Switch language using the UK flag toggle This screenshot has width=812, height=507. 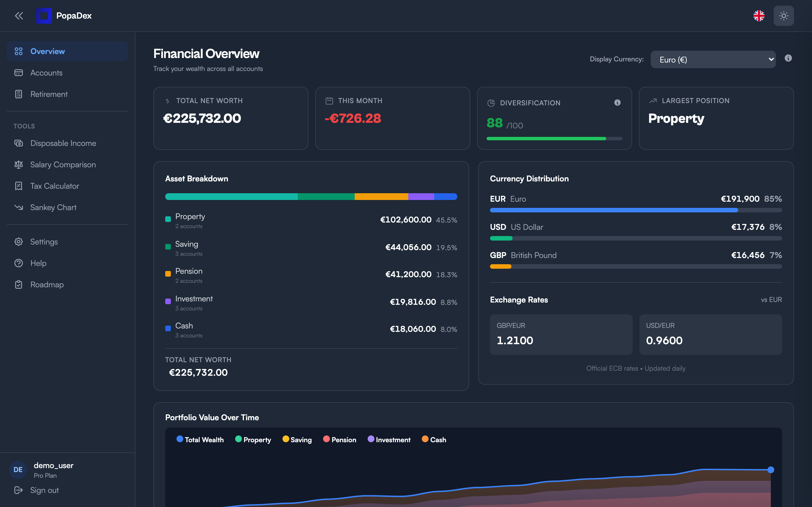coord(759,16)
